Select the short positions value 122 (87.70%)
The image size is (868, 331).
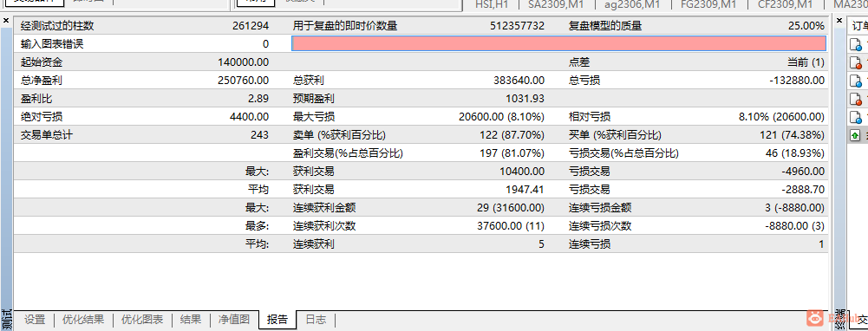(x=512, y=135)
